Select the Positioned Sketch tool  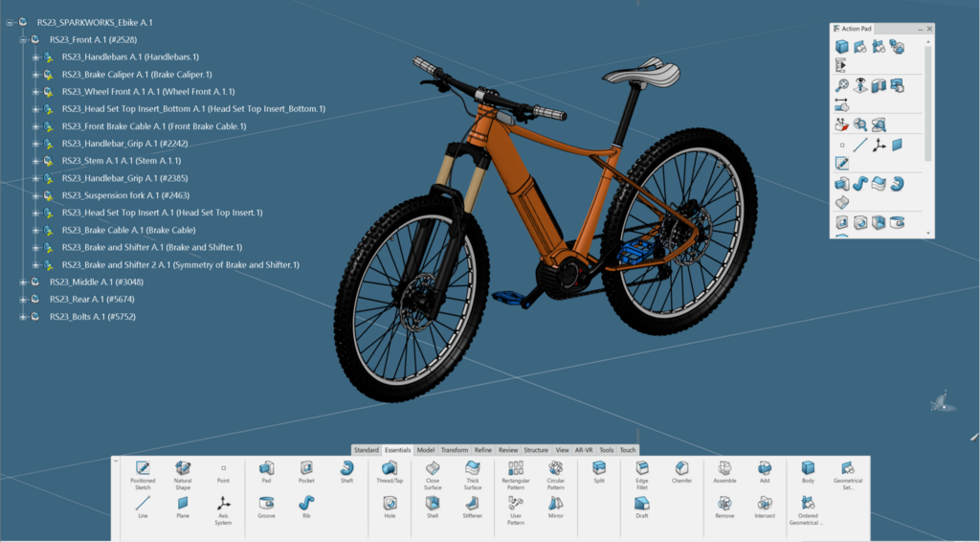point(143,468)
